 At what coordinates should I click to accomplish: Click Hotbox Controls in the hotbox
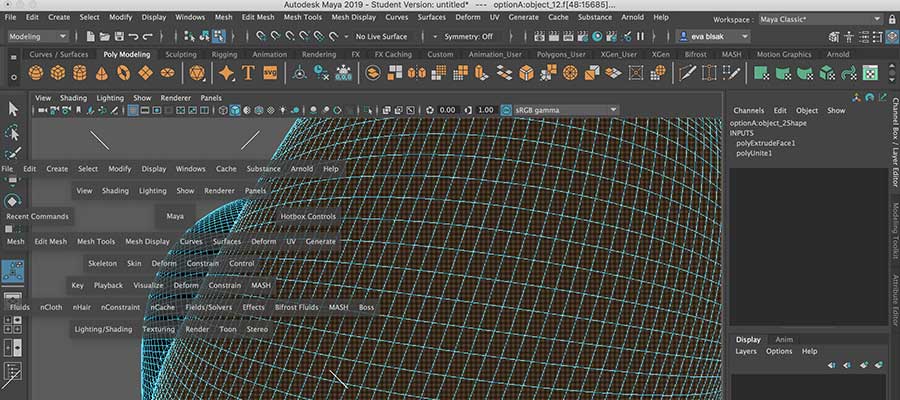click(x=308, y=216)
